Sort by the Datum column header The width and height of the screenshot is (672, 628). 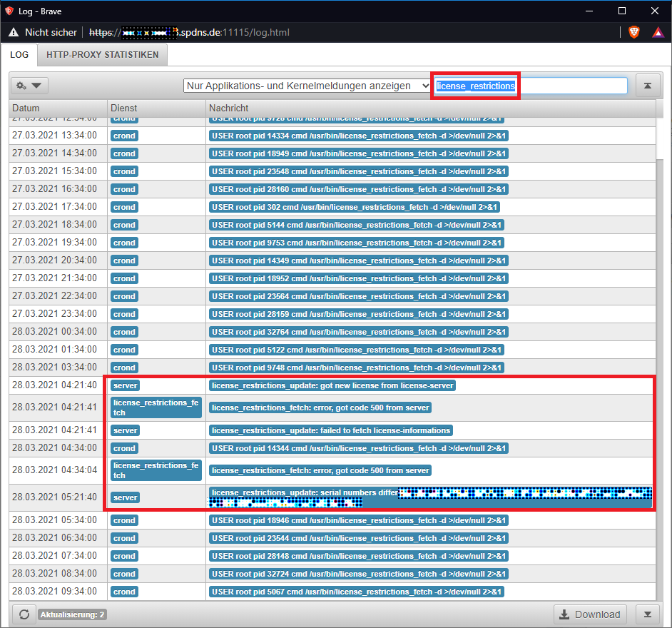[x=57, y=108]
